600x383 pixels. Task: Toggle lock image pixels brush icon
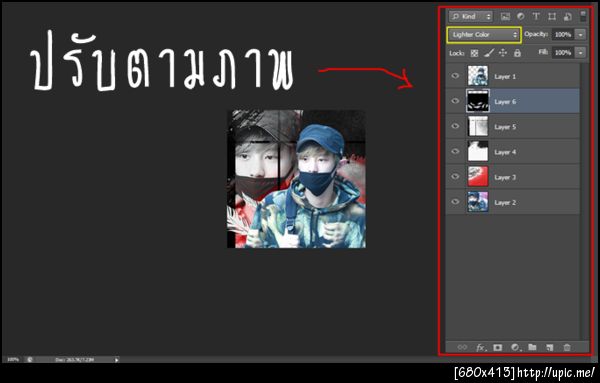coord(489,53)
